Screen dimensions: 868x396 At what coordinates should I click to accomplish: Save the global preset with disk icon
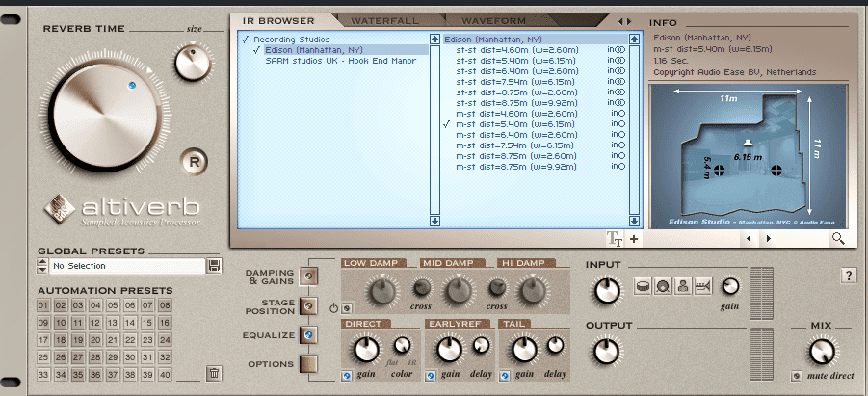(x=214, y=266)
